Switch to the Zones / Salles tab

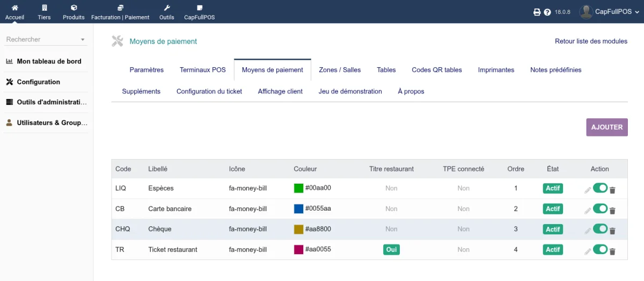[340, 70]
